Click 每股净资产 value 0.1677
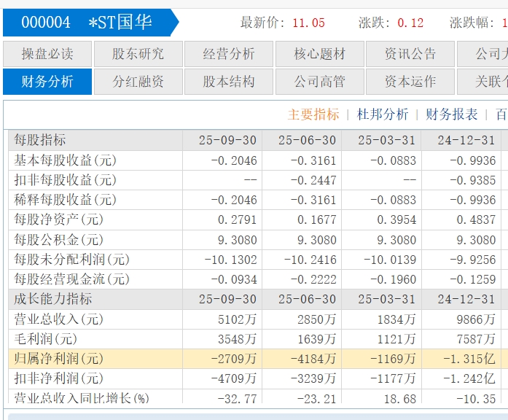Viewport: 508px width, 420px height. coord(317,219)
